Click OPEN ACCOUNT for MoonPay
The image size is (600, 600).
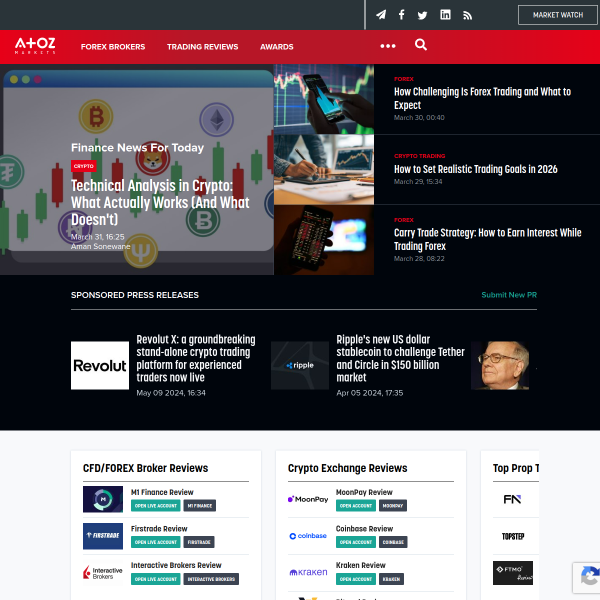pos(356,505)
